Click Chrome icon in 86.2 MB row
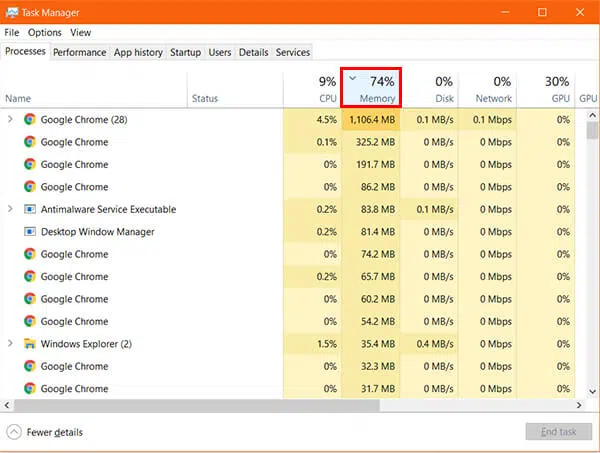 pos(30,187)
